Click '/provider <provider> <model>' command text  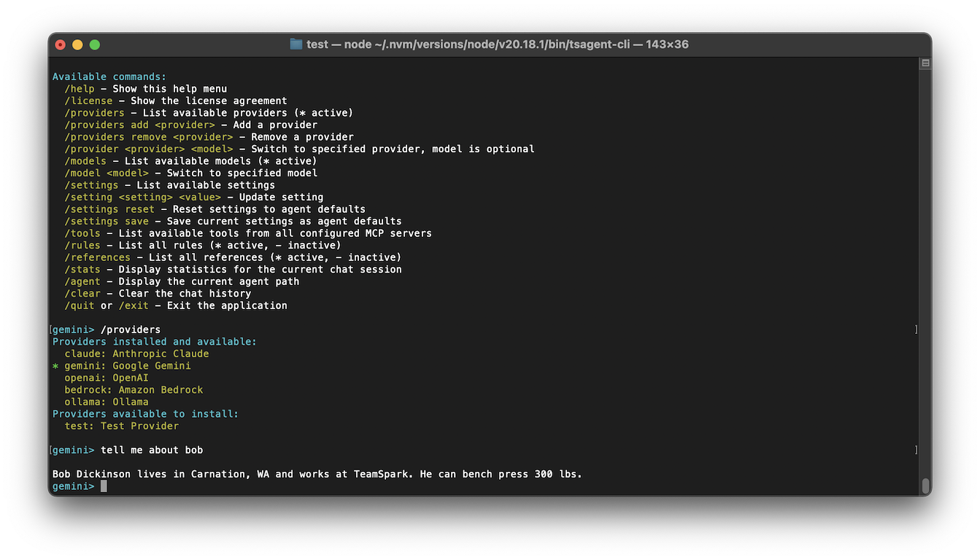click(x=149, y=149)
